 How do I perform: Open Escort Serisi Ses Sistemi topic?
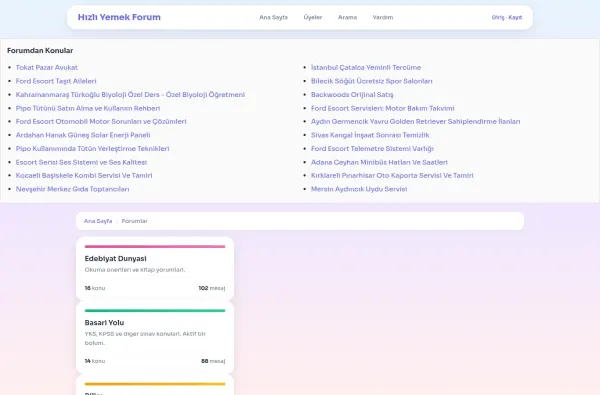[81, 162]
